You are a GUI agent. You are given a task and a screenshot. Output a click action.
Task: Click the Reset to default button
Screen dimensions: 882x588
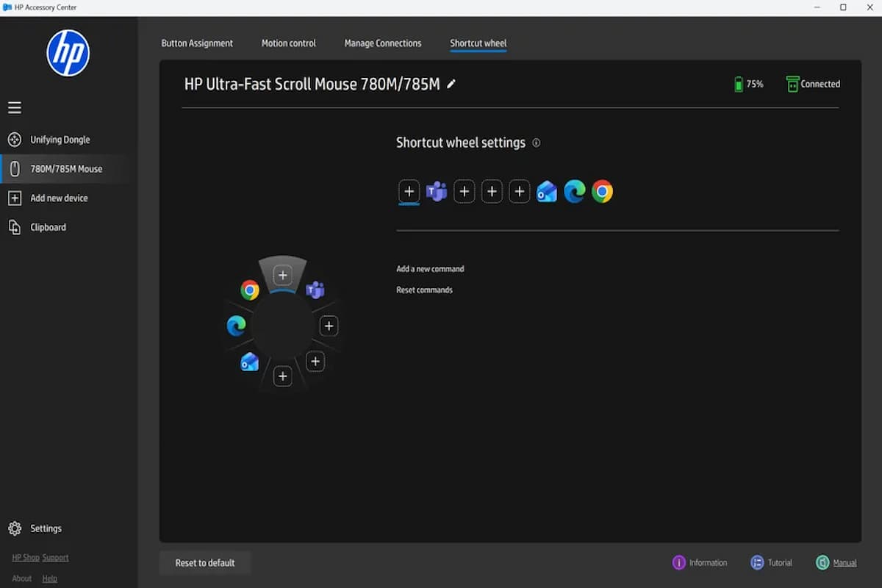(x=205, y=563)
